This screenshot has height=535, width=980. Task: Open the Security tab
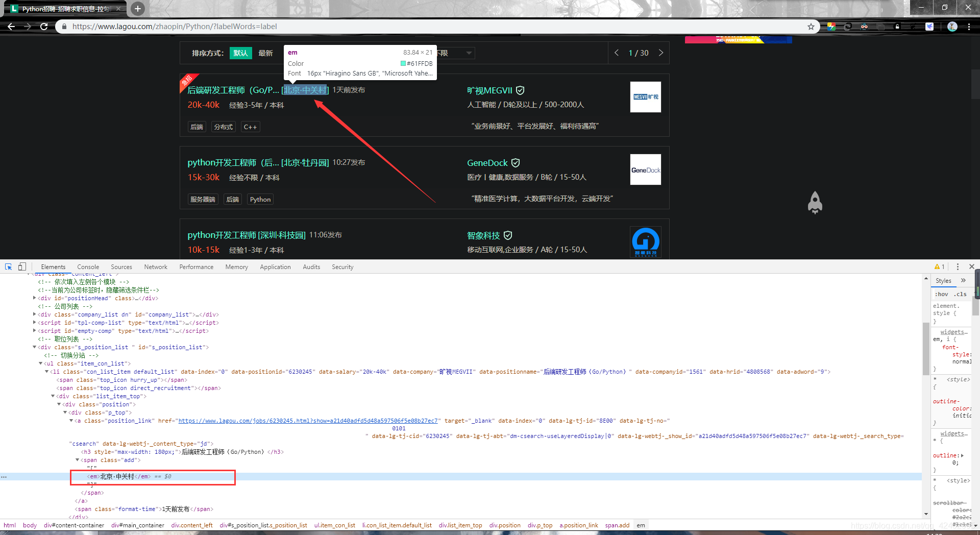342,266
